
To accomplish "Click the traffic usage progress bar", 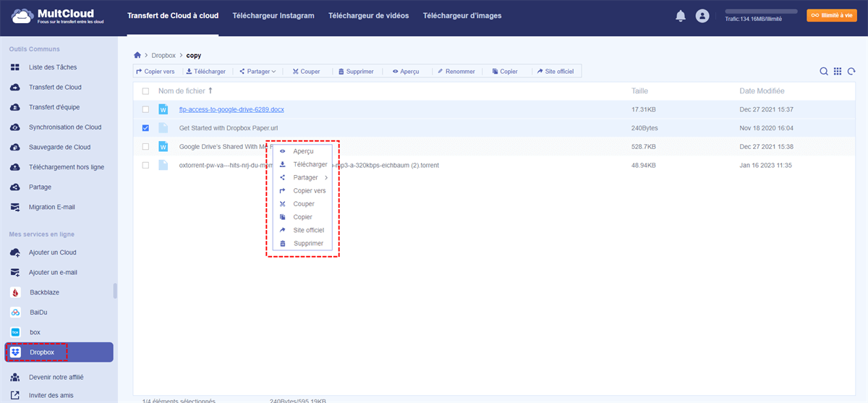I will [x=761, y=12].
